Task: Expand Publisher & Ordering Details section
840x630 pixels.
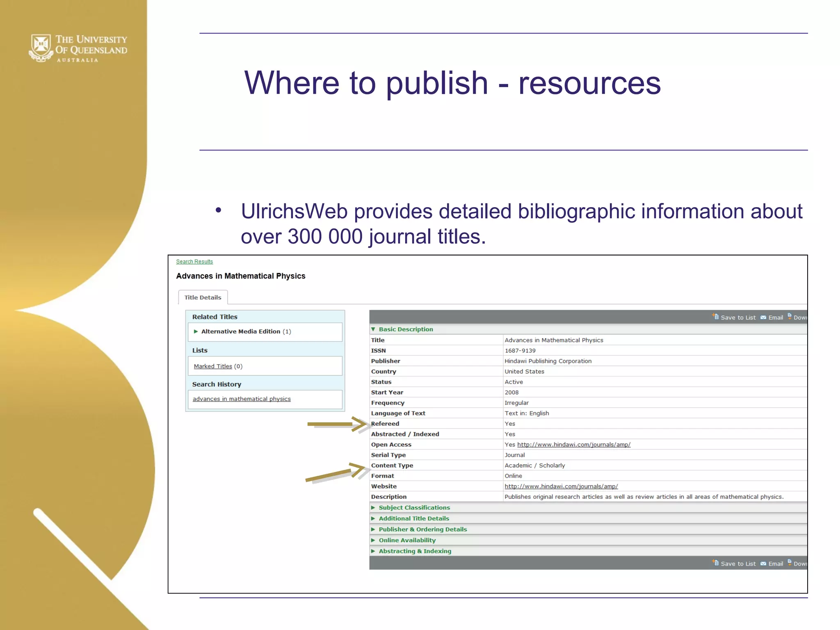Action: click(373, 529)
